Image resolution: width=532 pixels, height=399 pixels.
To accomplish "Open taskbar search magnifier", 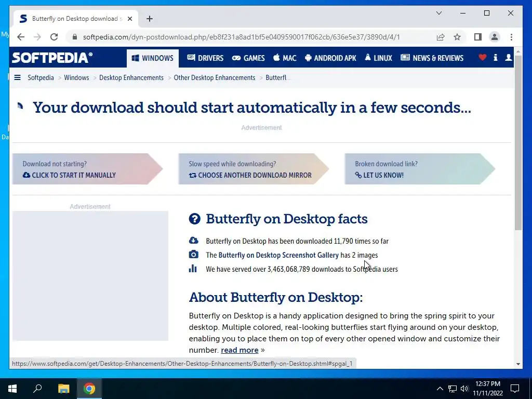I will pyautogui.click(x=37, y=389).
